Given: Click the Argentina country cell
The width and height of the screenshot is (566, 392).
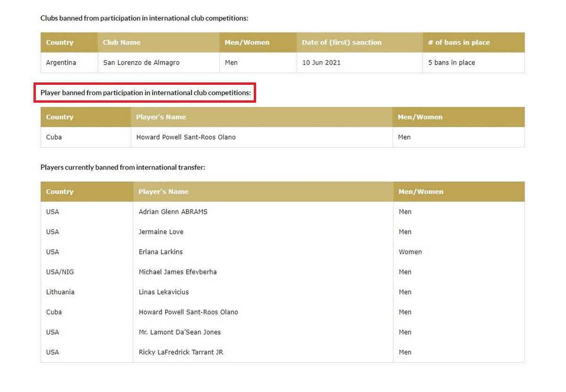Looking at the screenshot, I should tap(61, 63).
